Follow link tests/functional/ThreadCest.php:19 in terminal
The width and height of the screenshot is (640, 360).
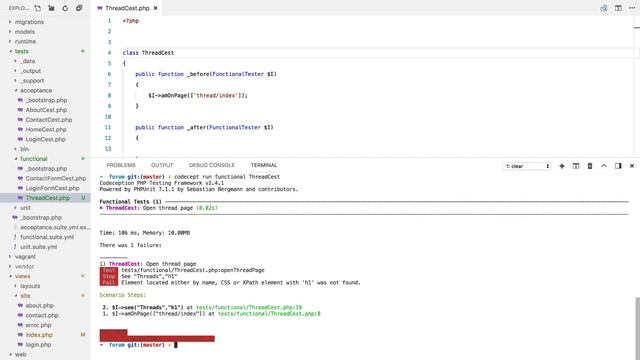(x=249, y=307)
